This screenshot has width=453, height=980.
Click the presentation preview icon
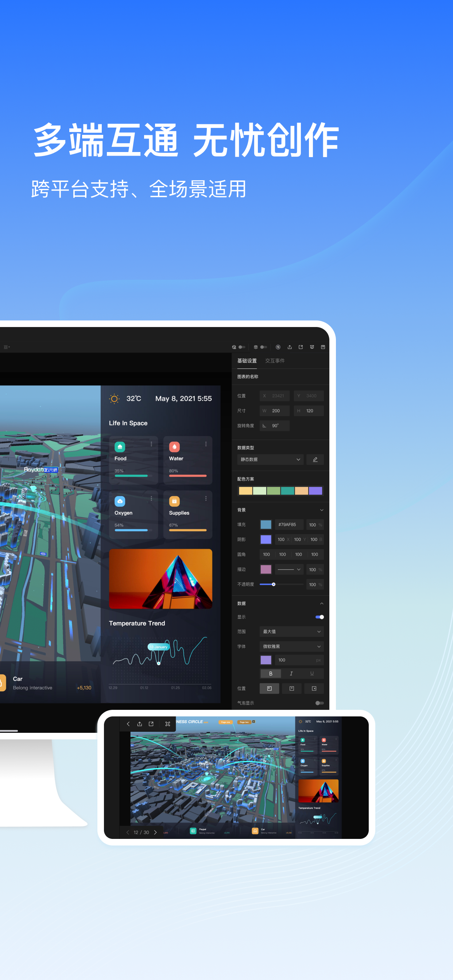(312, 347)
